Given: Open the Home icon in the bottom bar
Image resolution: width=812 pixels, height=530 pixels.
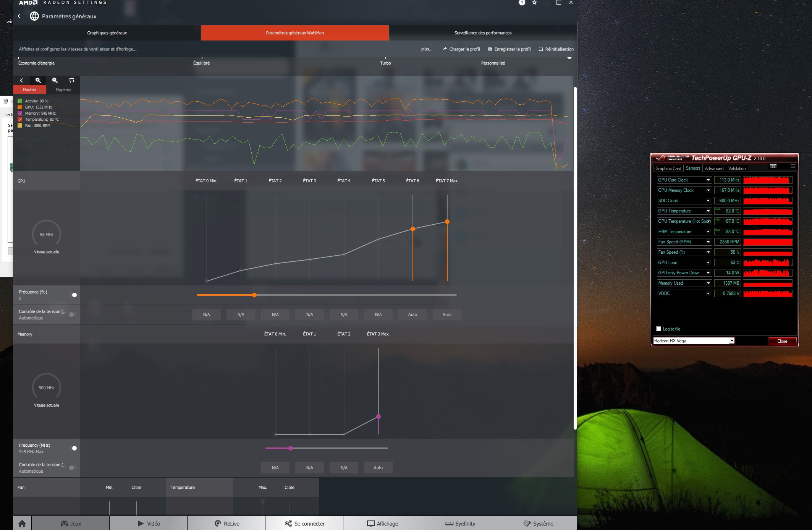Looking at the screenshot, I should coord(22,524).
